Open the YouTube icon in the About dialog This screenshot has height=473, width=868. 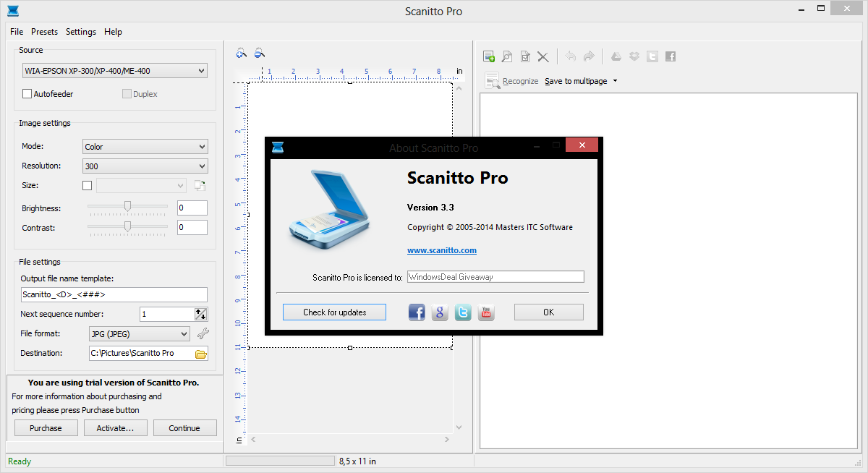click(486, 312)
